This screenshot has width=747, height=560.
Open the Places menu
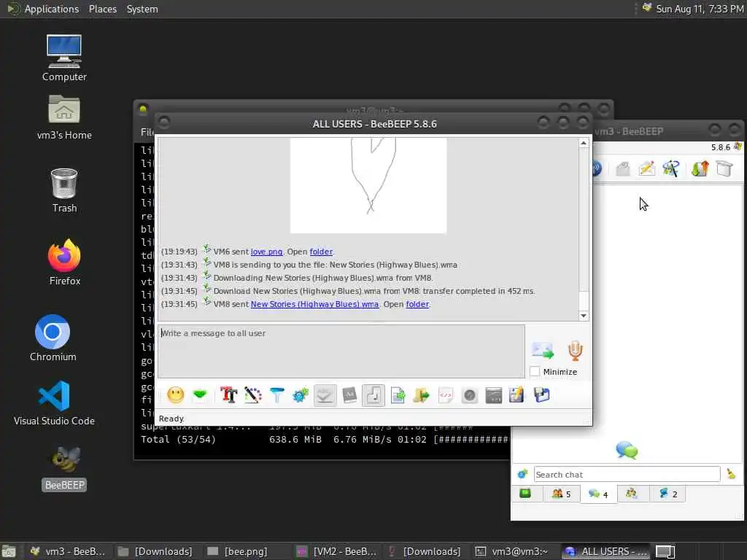102,9
